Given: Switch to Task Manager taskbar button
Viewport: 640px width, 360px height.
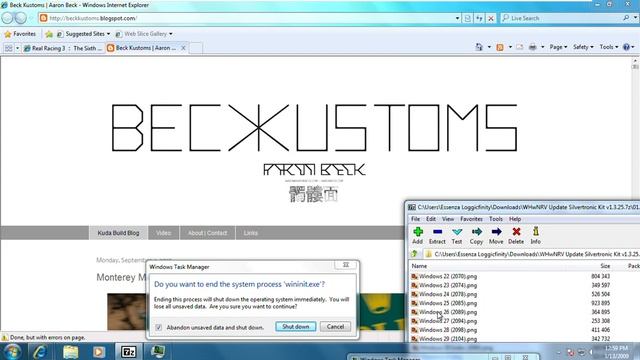Looking at the screenshot, I should click(158, 351).
